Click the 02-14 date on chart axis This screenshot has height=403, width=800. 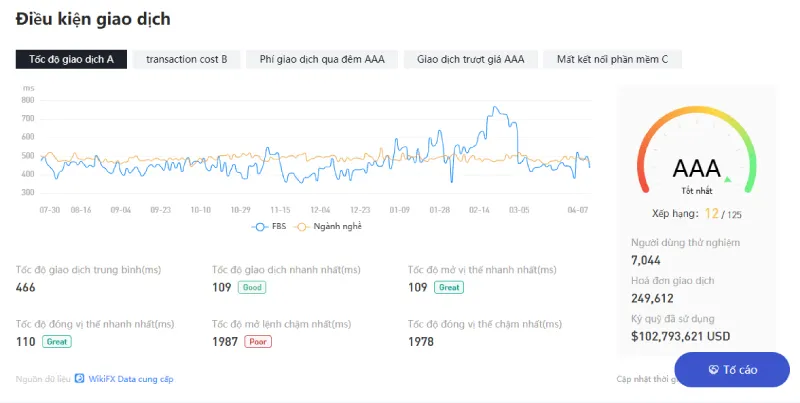tap(479, 210)
